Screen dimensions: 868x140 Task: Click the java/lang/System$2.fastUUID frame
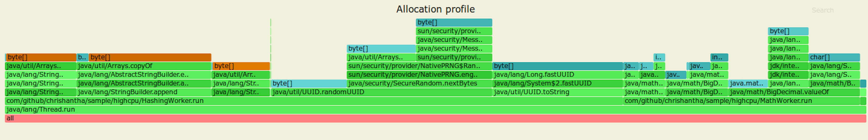pyautogui.click(x=557, y=83)
